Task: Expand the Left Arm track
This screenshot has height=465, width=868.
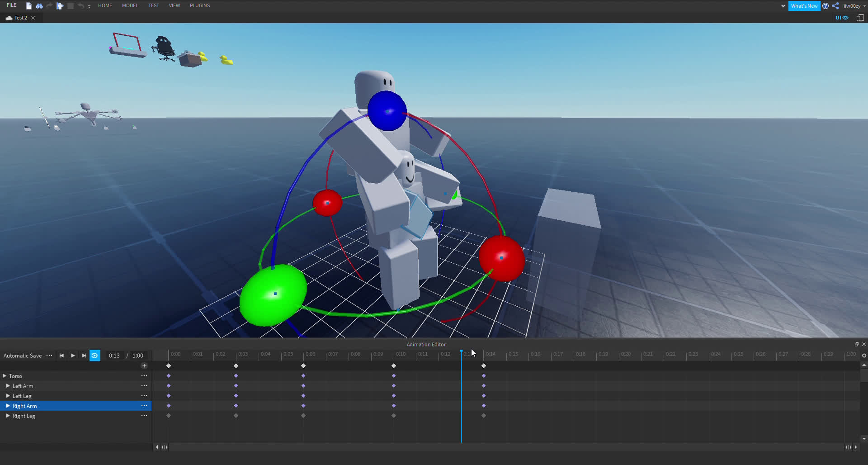Action: pos(8,386)
